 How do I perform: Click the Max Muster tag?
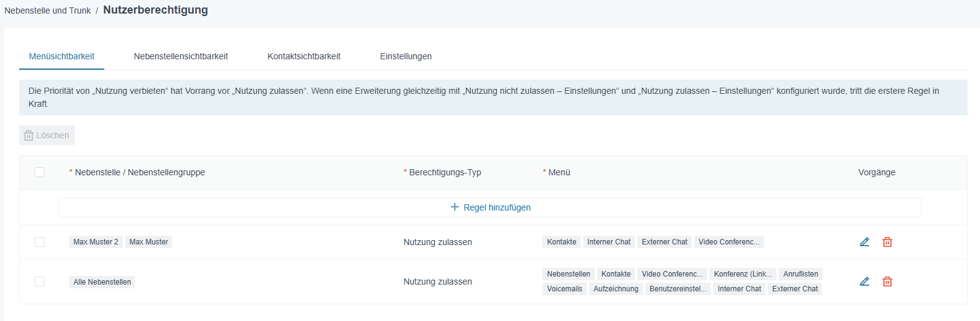coord(149,242)
